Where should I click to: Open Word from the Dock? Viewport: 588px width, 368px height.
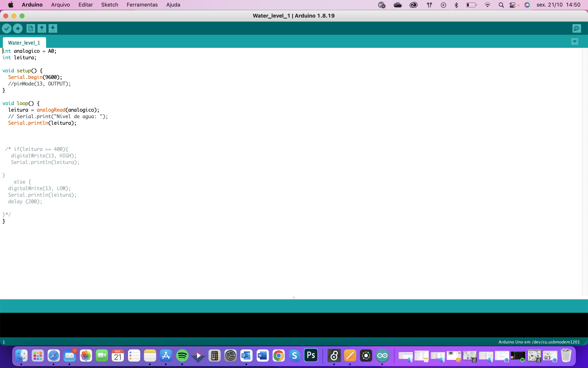[x=262, y=356]
